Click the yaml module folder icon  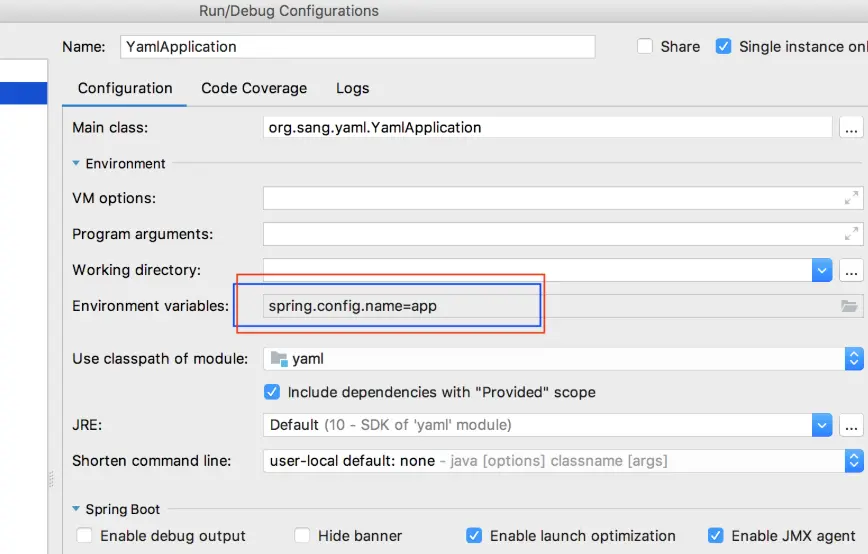click(x=278, y=359)
